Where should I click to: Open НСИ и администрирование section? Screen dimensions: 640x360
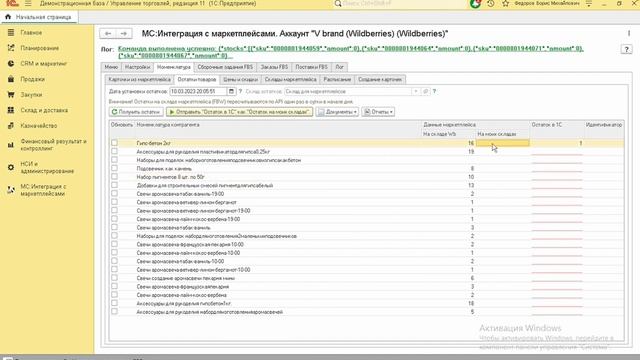(47, 167)
